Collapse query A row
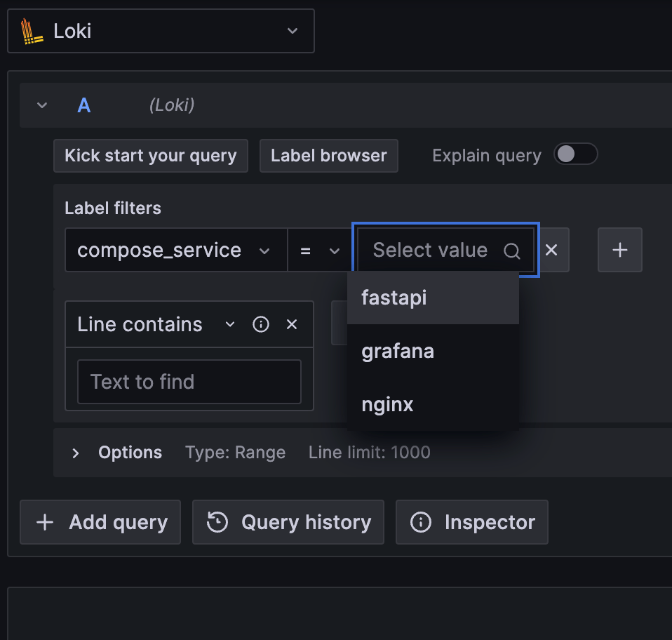 pyautogui.click(x=42, y=105)
